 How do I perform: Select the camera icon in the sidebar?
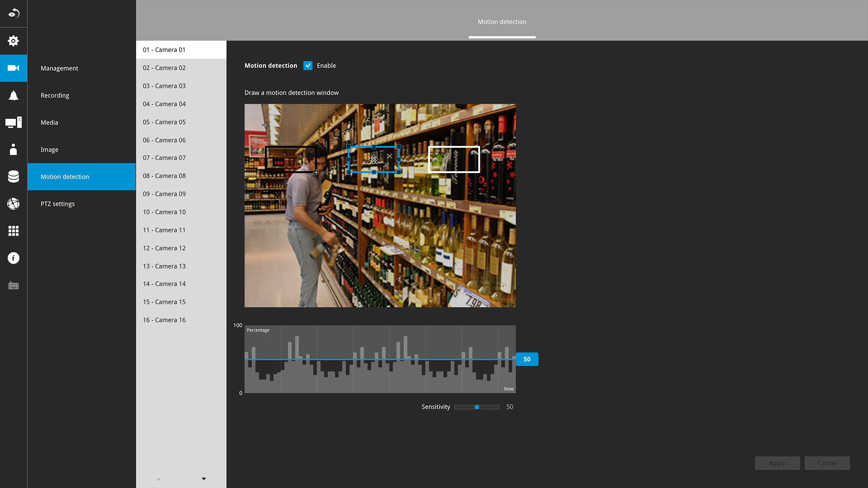[x=14, y=68]
